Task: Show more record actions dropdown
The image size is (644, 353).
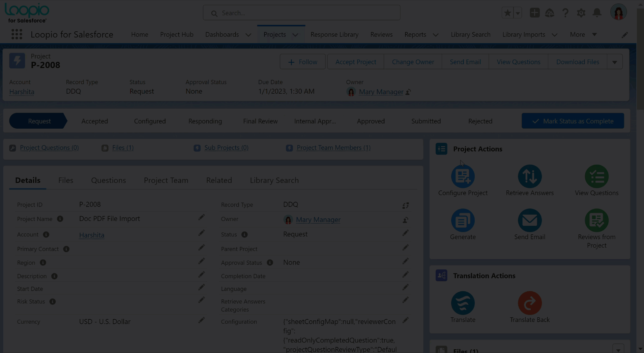Action: point(615,62)
